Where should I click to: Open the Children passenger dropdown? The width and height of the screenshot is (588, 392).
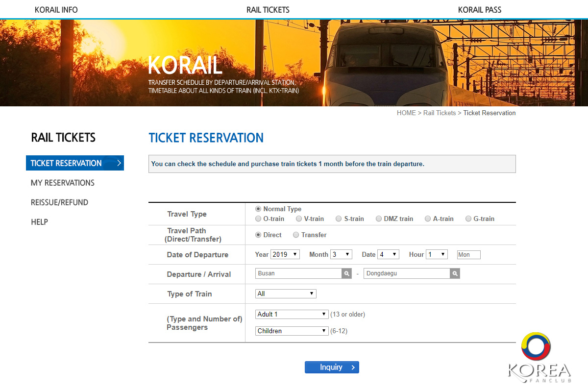[x=292, y=331]
